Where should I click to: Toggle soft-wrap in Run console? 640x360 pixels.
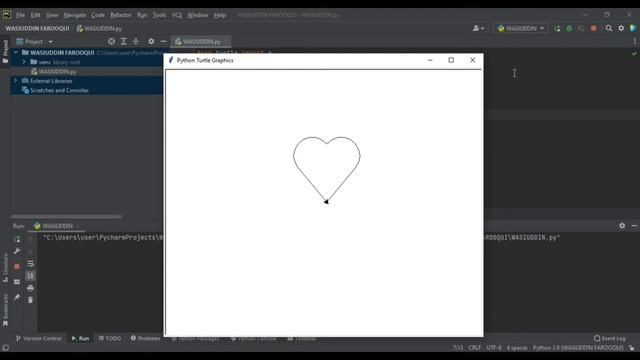[x=30, y=264]
